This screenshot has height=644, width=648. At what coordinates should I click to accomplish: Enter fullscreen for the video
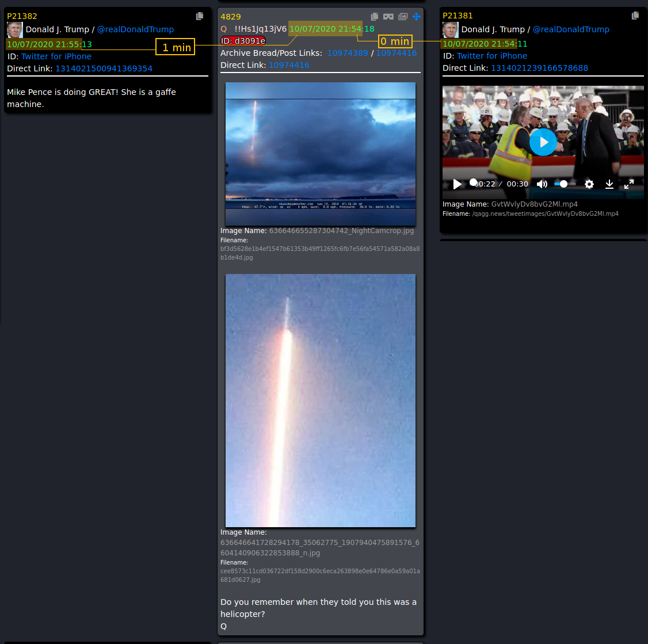pos(629,184)
